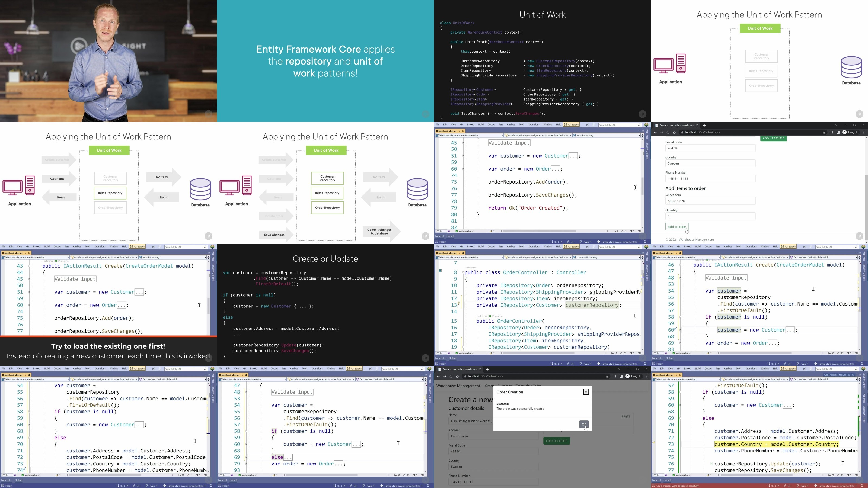Image resolution: width=868 pixels, height=488 pixels.
Task: Click Live Share icon in the class OrderController window
Action: pos(588,247)
